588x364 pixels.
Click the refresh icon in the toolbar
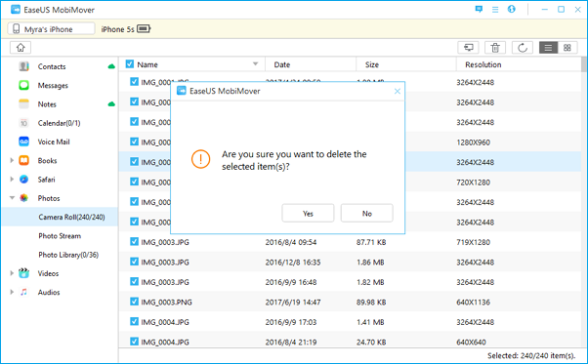(x=523, y=48)
